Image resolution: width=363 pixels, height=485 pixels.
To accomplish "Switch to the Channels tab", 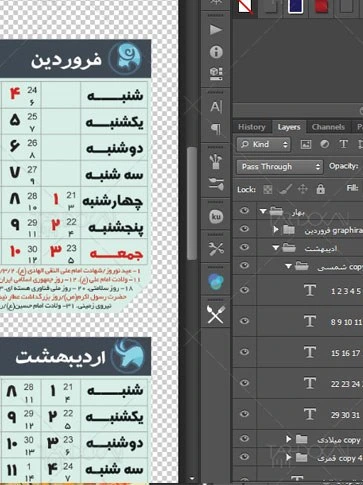I will tap(328, 127).
